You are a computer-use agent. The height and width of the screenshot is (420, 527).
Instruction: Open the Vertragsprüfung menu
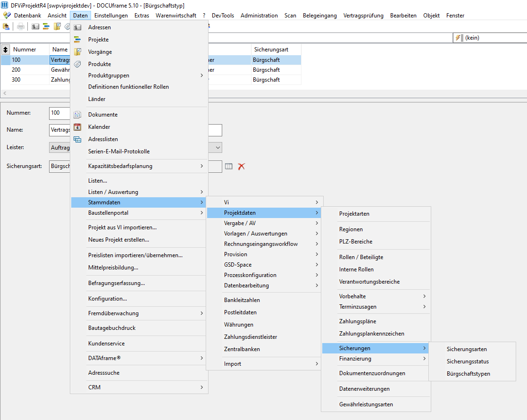tap(363, 16)
